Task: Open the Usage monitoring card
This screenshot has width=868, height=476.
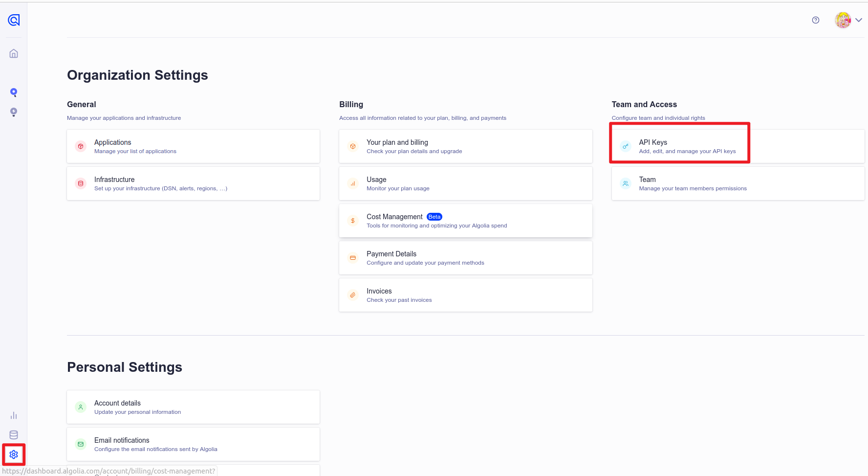Action: click(465, 183)
